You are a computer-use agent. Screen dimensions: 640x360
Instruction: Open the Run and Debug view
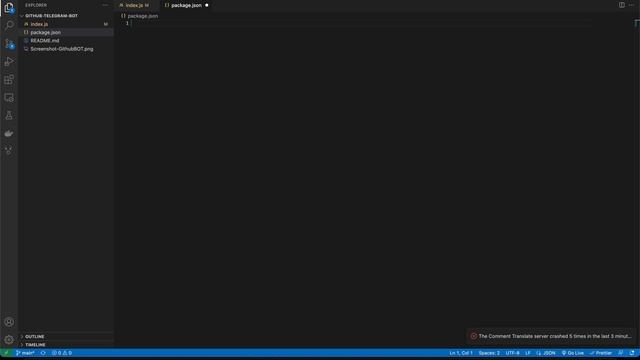(x=9, y=62)
